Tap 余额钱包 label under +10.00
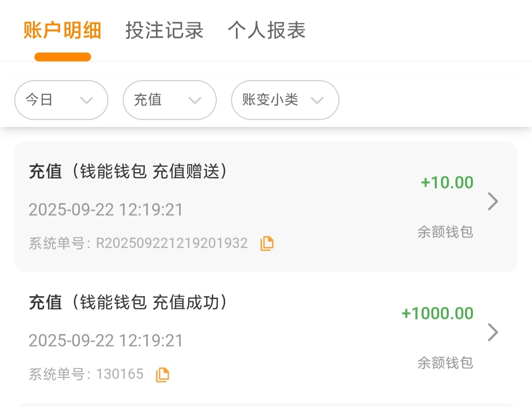This screenshot has width=532, height=407. pyautogui.click(x=445, y=232)
